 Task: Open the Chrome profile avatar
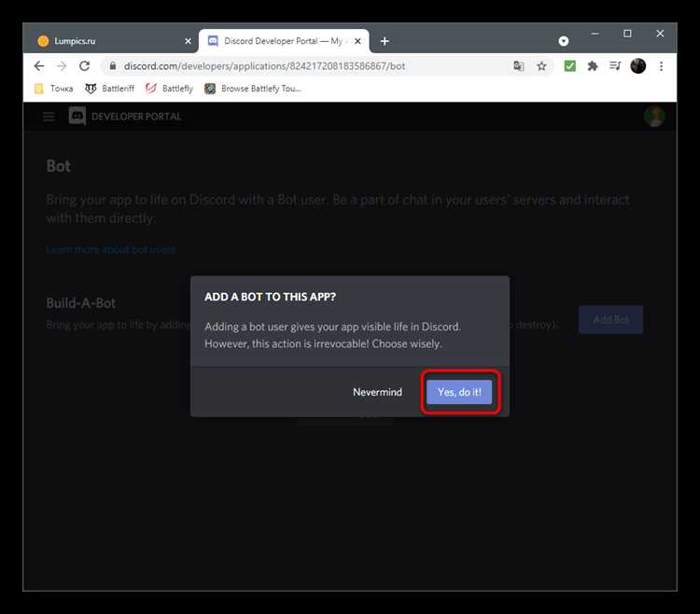click(638, 66)
